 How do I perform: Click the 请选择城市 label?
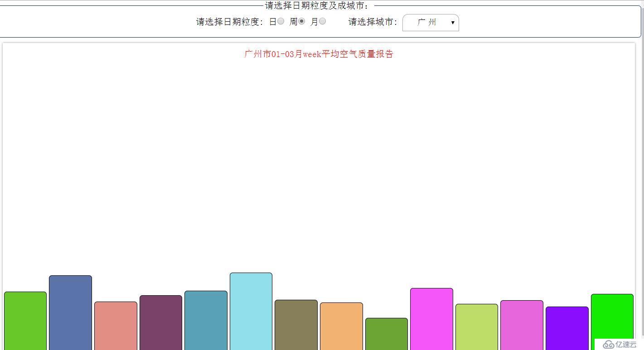pyautogui.click(x=373, y=22)
